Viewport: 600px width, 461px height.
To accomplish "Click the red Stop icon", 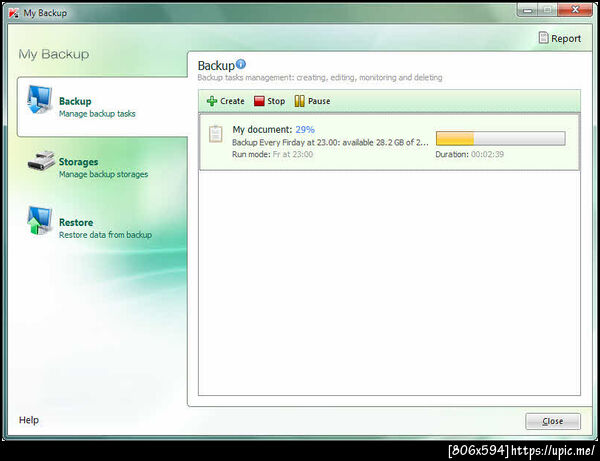I will pyautogui.click(x=259, y=101).
